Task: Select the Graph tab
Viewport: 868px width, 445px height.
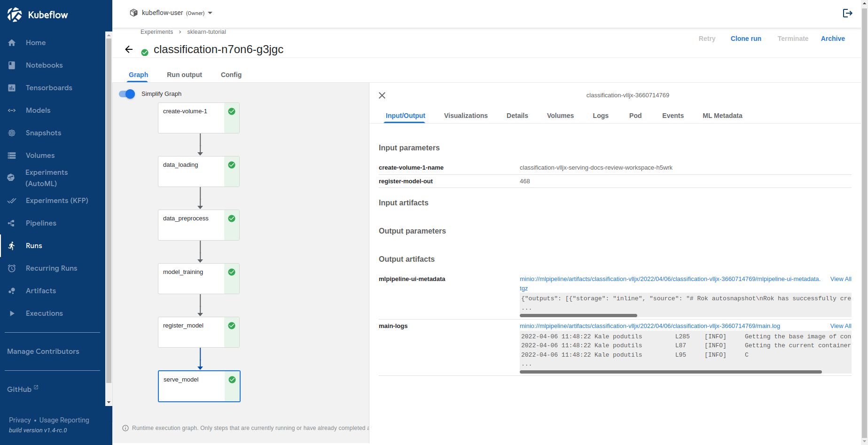Action: (x=138, y=75)
